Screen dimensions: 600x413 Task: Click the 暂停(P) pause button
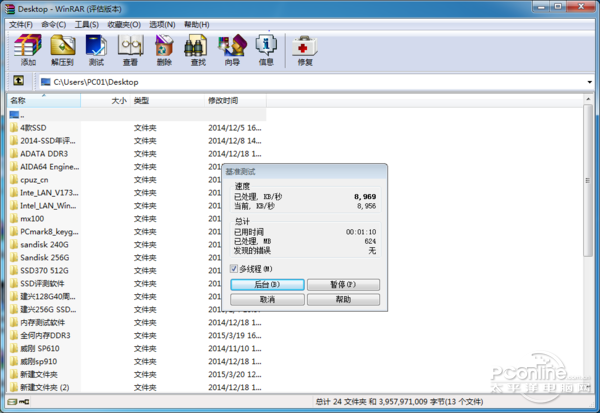pos(343,284)
